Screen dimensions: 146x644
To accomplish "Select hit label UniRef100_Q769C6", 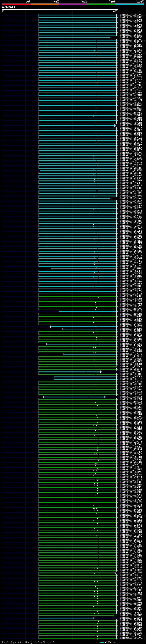I will point(131,50).
